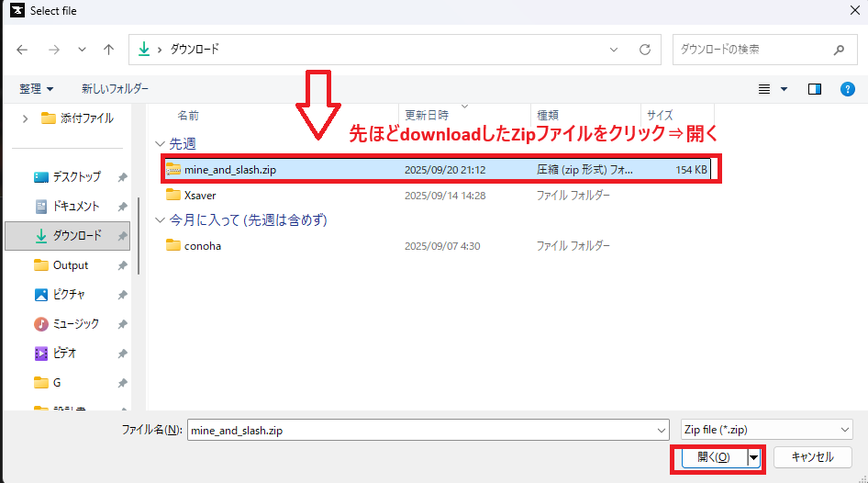Expand 添付ファイル tree node
This screenshot has height=483, width=868.
[25, 118]
